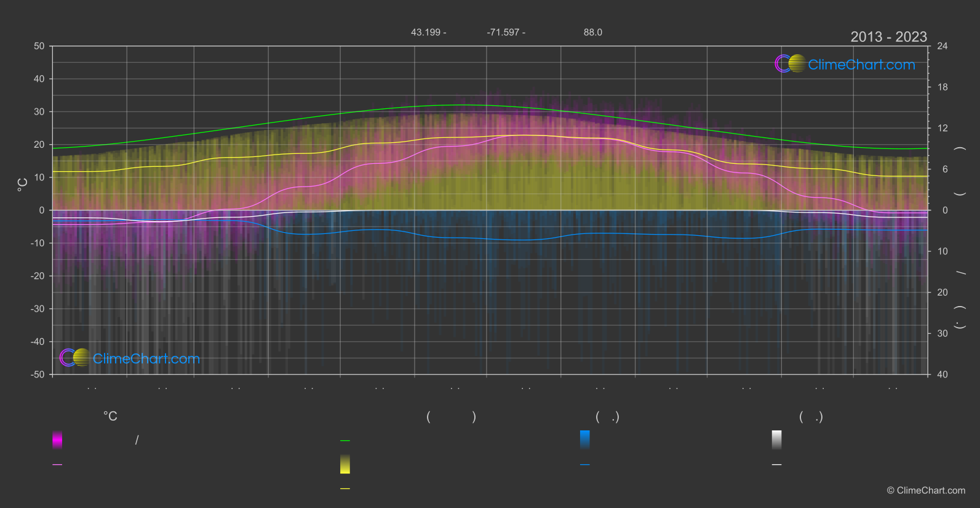Viewport: 980px width, 508px height.
Task: Click the °C label on the left axis
Action: [x=22, y=185]
